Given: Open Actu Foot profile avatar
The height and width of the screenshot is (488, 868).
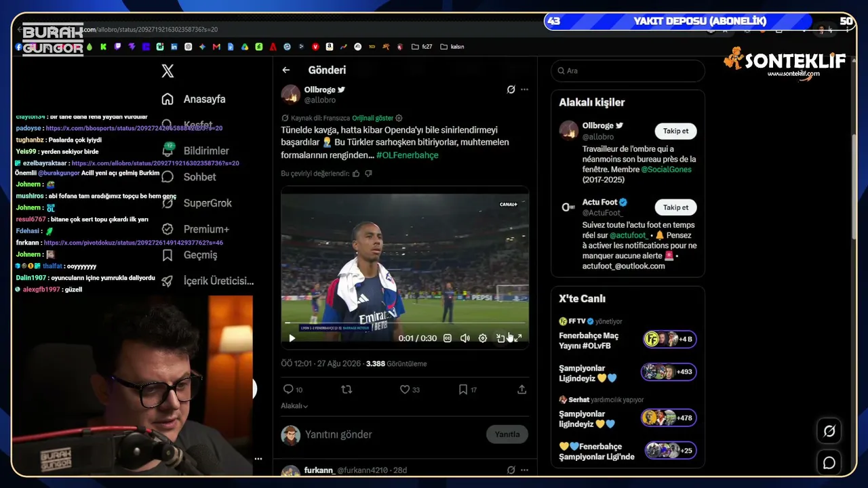Looking at the screenshot, I should (x=568, y=207).
